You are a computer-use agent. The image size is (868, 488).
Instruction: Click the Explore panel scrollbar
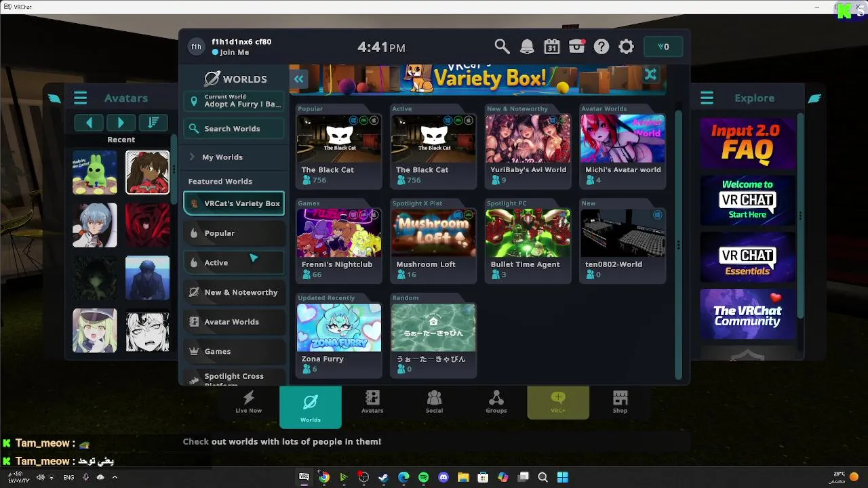click(801, 216)
